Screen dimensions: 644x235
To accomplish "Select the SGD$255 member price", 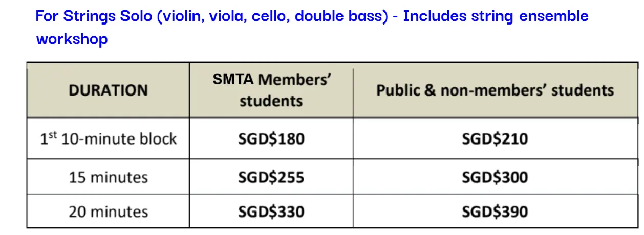I will point(271,177).
